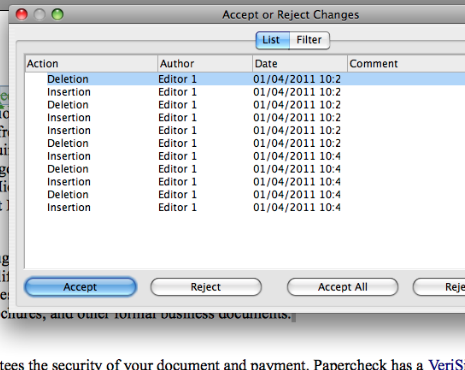Sort by the Date column header
465x370 pixels.
300,64
